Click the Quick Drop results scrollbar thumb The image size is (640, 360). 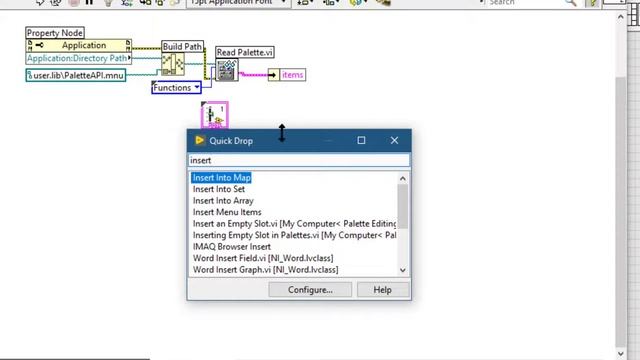tap(402, 206)
